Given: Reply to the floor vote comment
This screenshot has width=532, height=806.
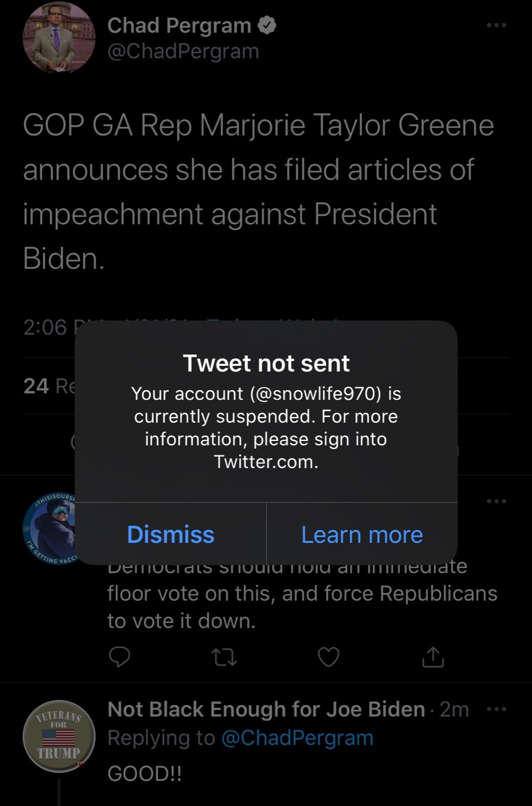Looking at the screenshot, I should tap(120, 657).
